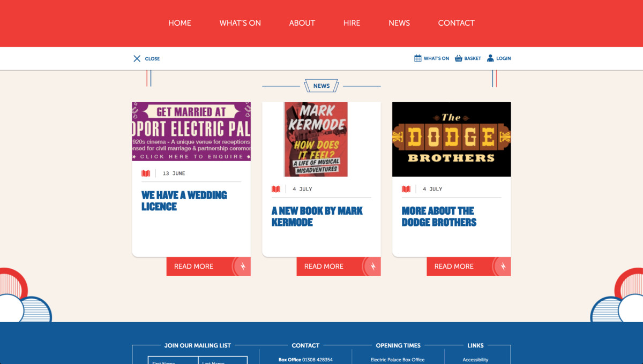The image size is (643, 364).
Task: Click lightning bolt on Kermode Read More
Action: 373,267
